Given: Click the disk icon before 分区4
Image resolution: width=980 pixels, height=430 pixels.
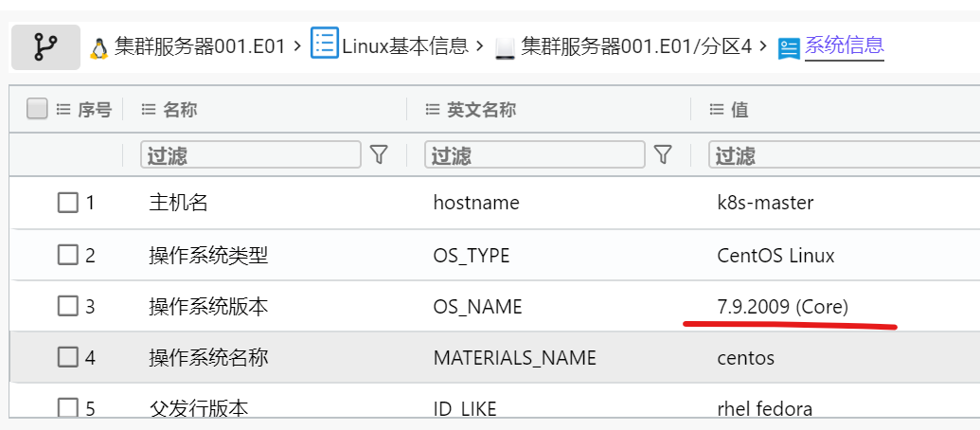Looking at the screenshot, I should [504, 48].
